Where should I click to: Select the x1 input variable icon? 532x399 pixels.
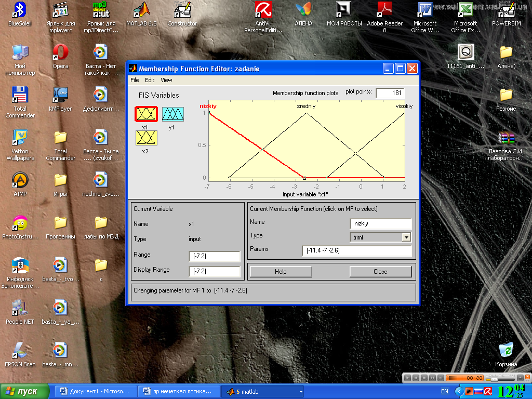point(146,114)
